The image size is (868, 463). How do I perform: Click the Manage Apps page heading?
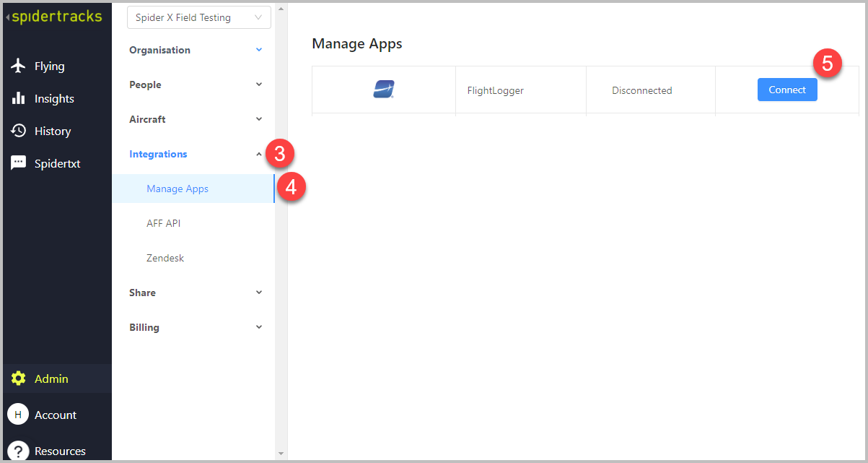pyautogui.click(x=357, y=43)
